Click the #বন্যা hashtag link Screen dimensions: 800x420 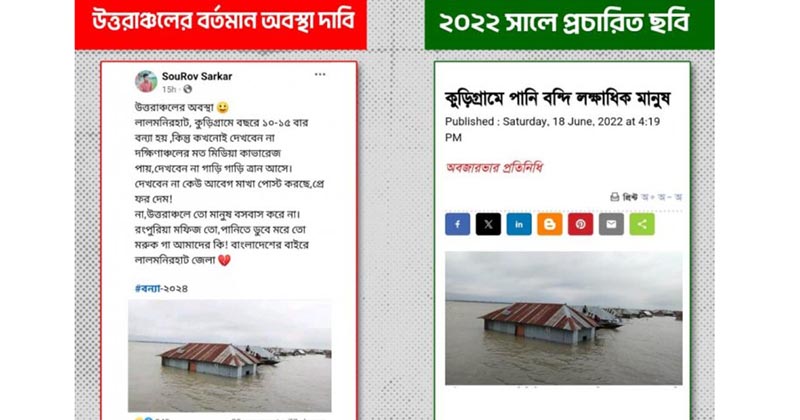coord(147,288)
